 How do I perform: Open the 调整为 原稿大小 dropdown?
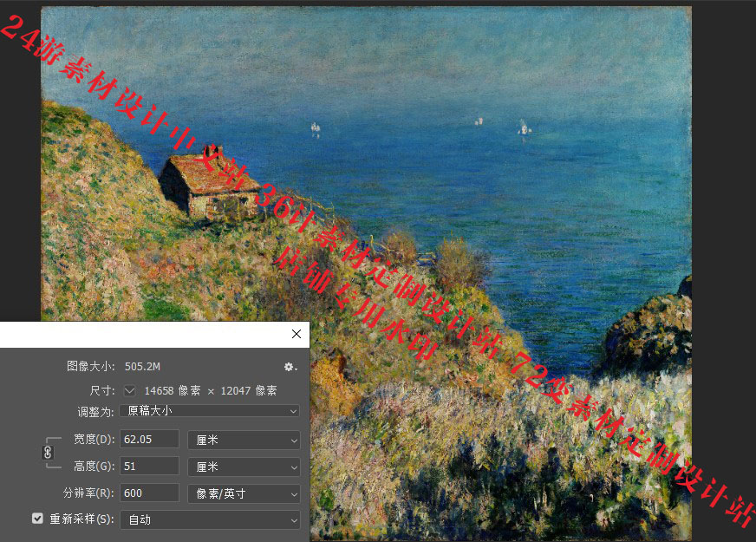pyautogui.click(x=210, y=411)
